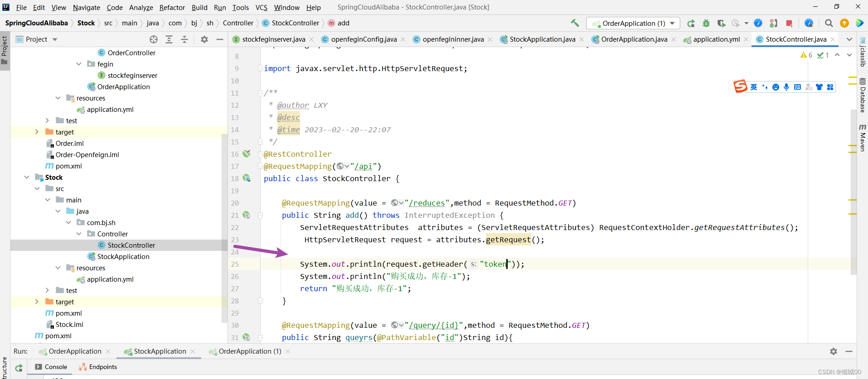This screenshot has height=379, width=868.
Task: Click the microphone icon in the IME bar
Action: pyautogui.click(x=786, y=87)
